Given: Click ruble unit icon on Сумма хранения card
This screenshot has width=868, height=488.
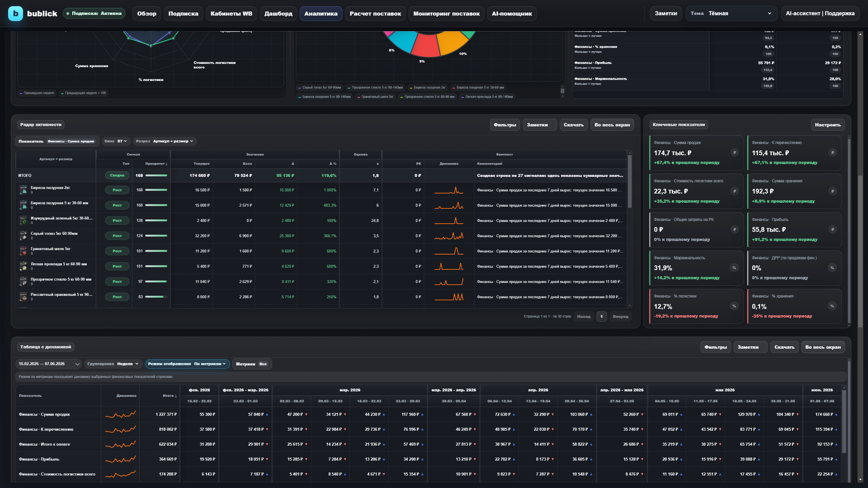Looking at the screenshot, I should tap(832, 191).
